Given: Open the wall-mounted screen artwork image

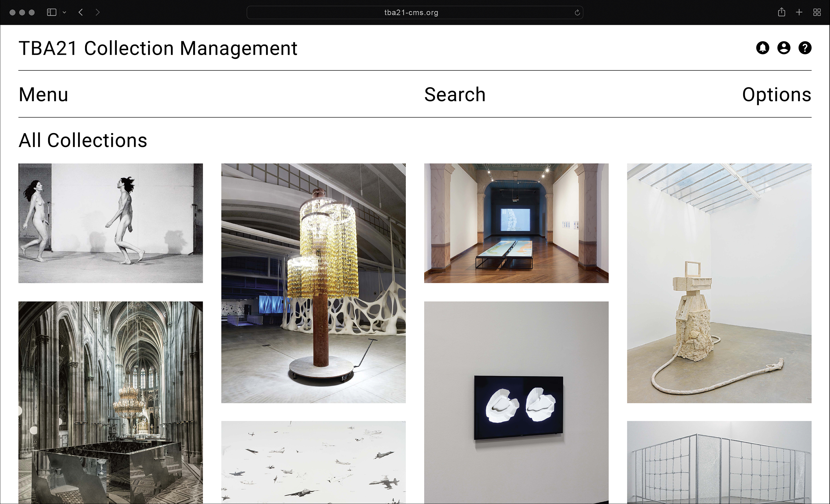Looking at the screenshot, I should [516, 402].
